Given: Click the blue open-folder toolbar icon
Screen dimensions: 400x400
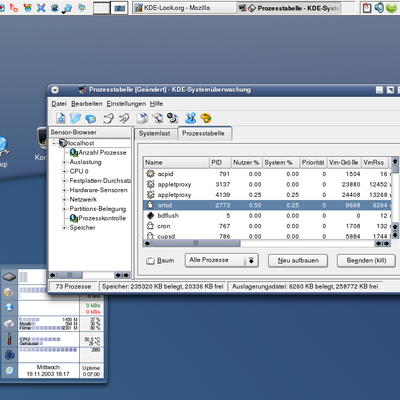Looking at the screenshot, I should 75,118.
